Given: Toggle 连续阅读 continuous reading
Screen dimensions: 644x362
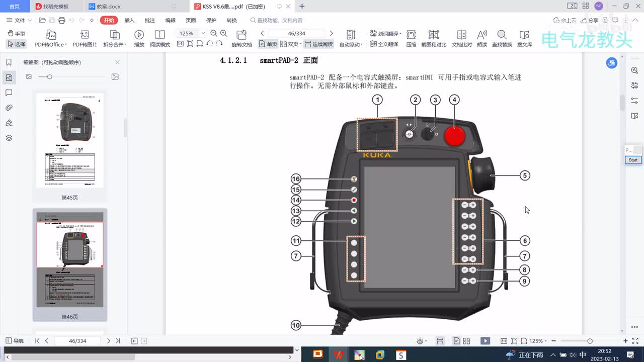Looking at the screenshot, I should click(318, 44).
